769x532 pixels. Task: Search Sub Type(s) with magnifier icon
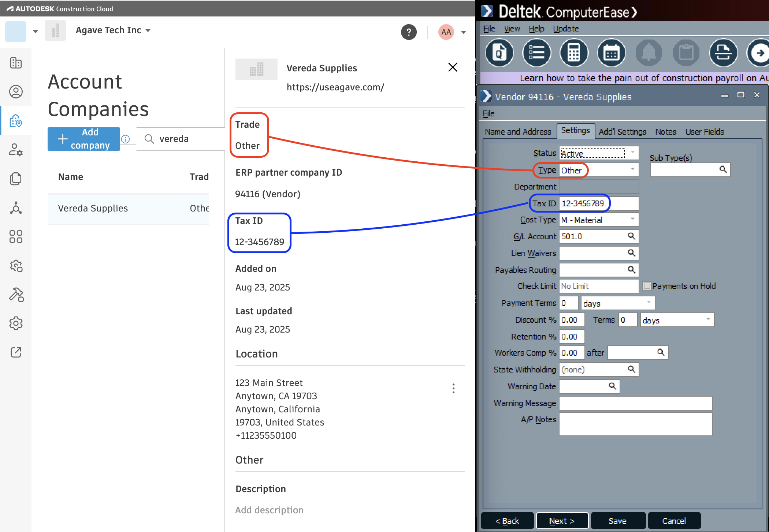pos(723,169)
